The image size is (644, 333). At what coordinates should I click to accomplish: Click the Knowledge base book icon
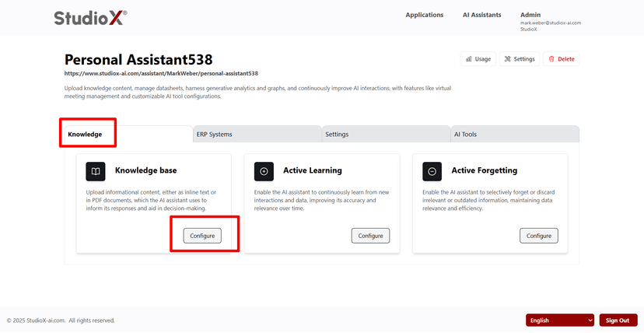point(96,171)
